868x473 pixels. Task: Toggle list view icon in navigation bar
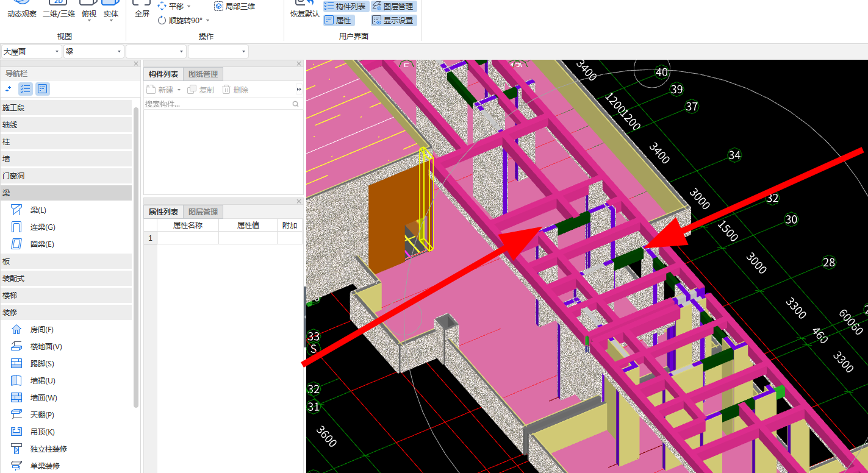(26, 89)
